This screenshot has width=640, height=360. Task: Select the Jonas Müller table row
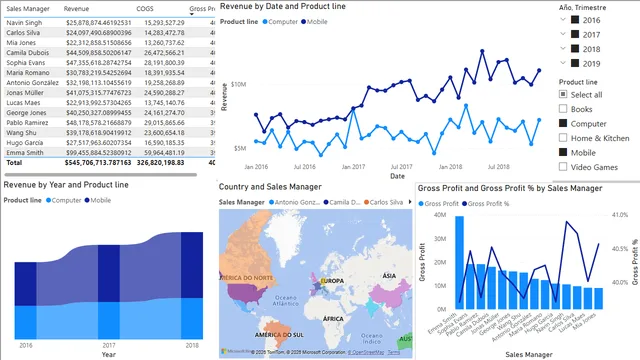(x=109, y=92)
